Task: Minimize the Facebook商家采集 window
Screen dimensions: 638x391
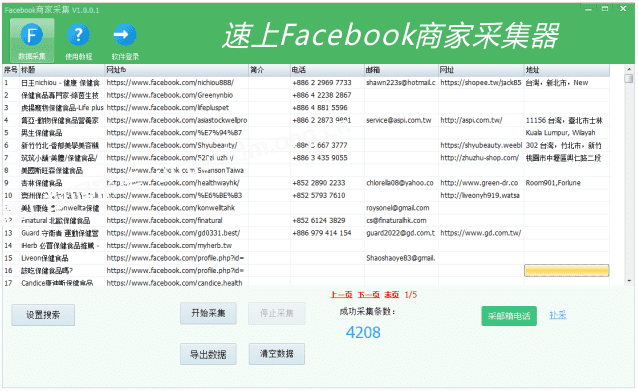Action: pyautogui.click(x=588, y=9)
